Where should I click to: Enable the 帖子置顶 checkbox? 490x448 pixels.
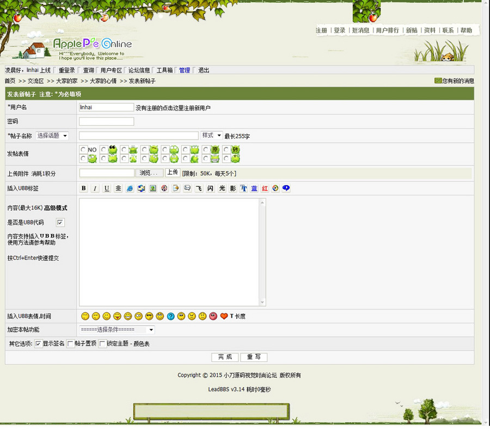click(x=70, y=343)
